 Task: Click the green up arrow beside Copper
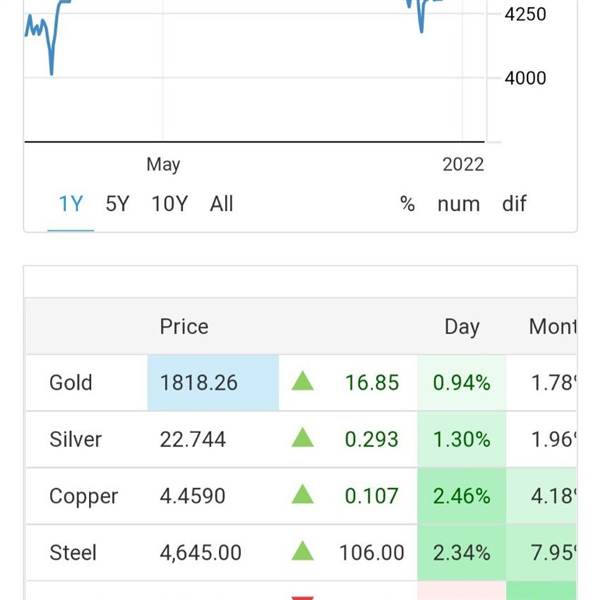(x=302, y=496)
